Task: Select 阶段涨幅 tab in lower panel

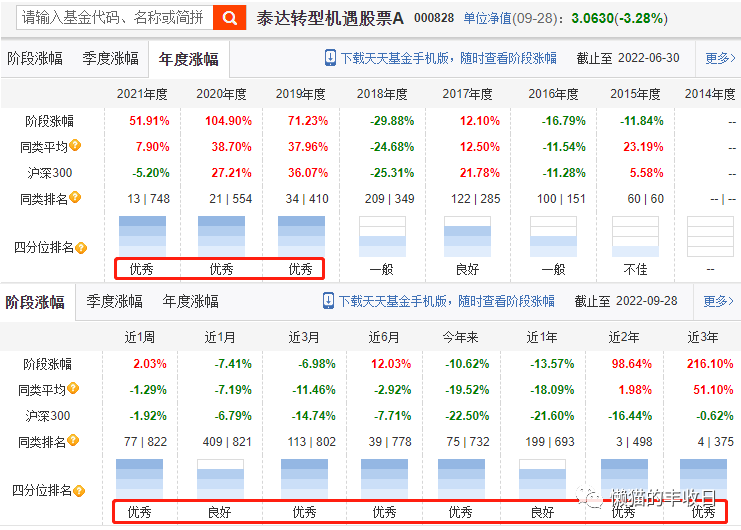Action: click(35, 302)
